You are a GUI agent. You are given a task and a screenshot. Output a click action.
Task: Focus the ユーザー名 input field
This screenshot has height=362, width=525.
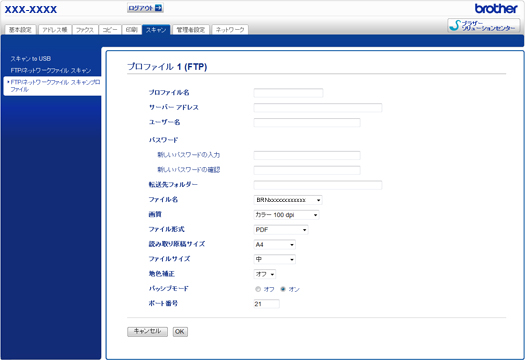click(x=307, y=123)
